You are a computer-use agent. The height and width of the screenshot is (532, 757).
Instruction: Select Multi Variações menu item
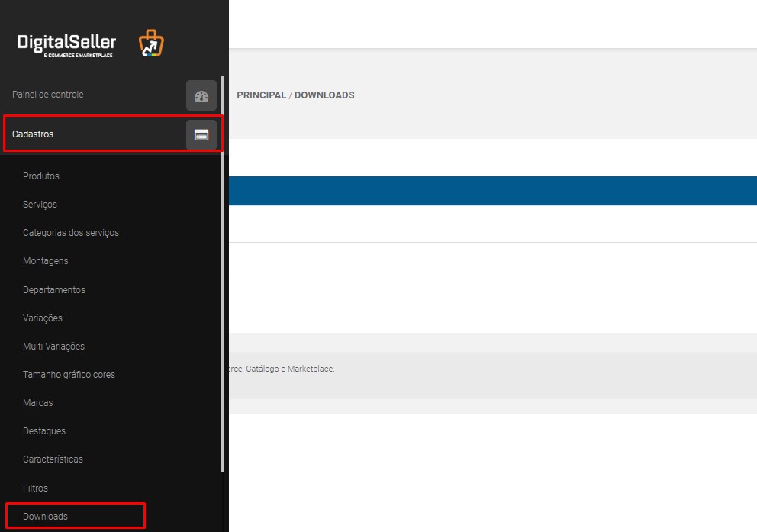53,346
